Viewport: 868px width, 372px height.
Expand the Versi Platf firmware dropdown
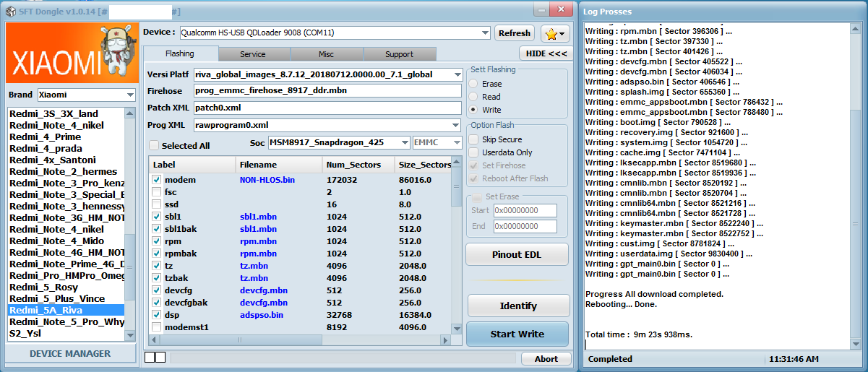point(457,74)
